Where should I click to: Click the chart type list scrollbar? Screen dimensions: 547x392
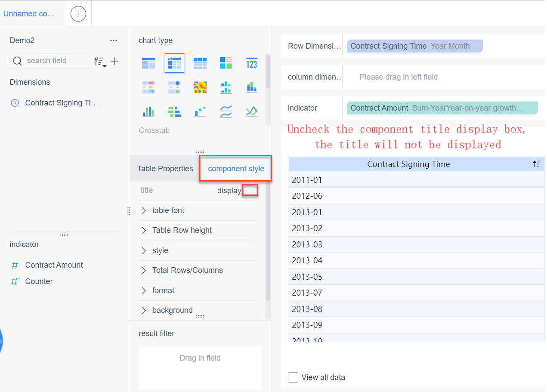pos(268,71)
